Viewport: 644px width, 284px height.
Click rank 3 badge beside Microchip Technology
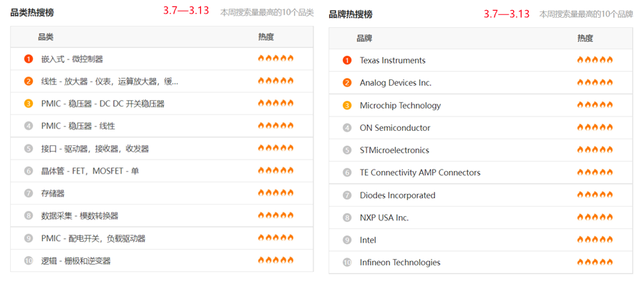347,105
